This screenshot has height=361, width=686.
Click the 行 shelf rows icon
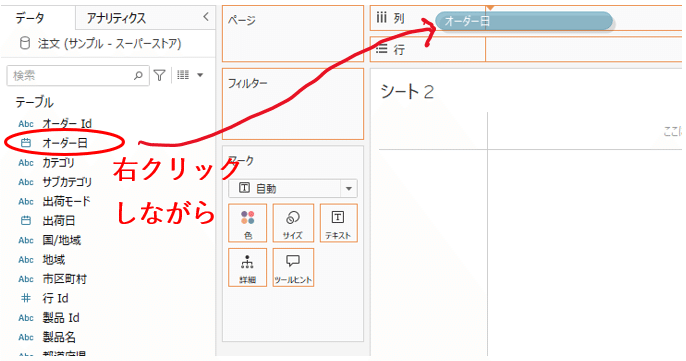[x=382, y=49]
